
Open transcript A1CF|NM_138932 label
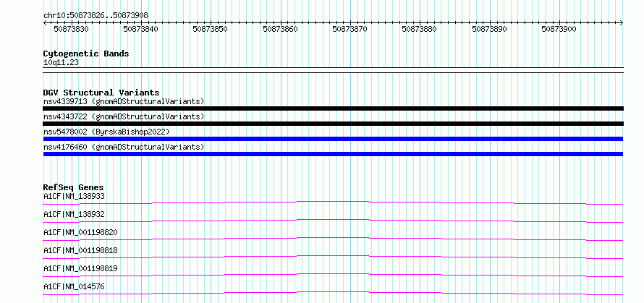74,214
